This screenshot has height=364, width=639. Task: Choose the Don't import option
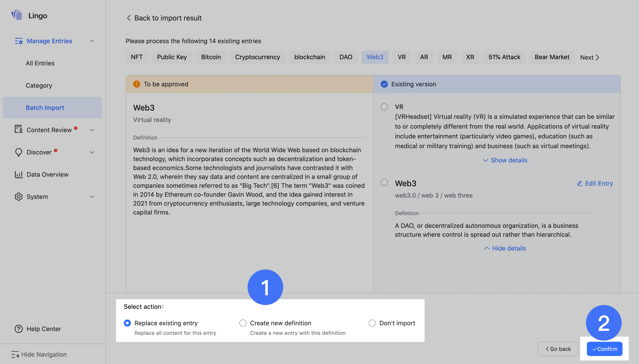[372, 323]
